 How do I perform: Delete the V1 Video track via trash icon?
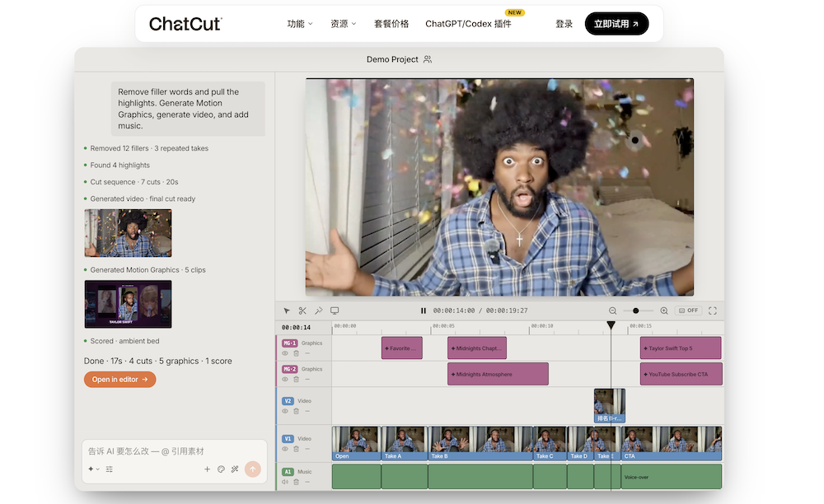296,449
